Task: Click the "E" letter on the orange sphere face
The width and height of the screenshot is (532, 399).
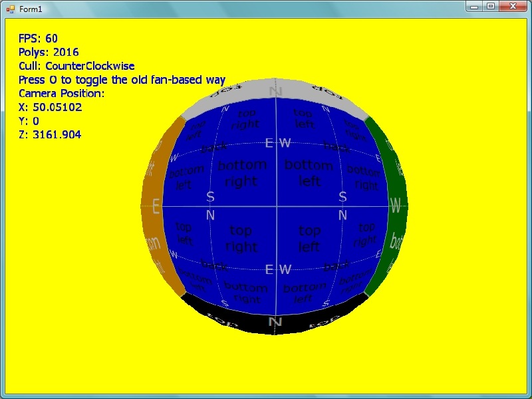Action: 156,206
